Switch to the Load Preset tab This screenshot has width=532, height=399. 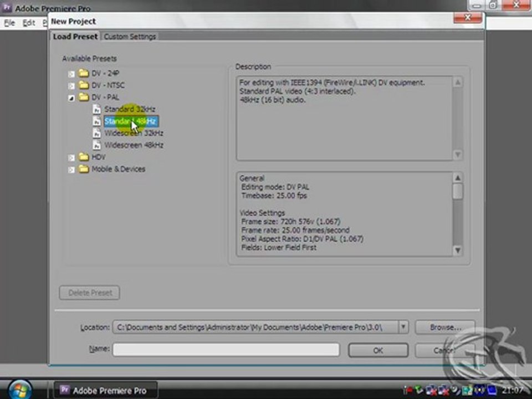pos(75,37)
